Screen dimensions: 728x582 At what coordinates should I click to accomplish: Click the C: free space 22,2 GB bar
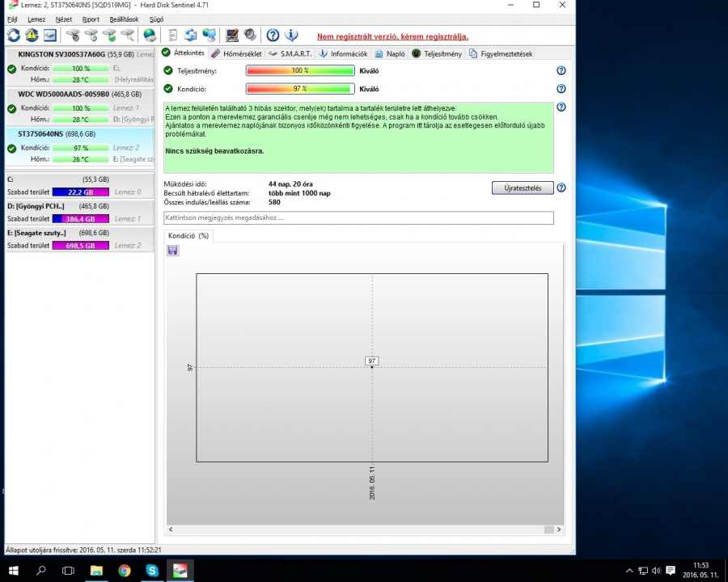pyautogui.click(x=81, y=192)
